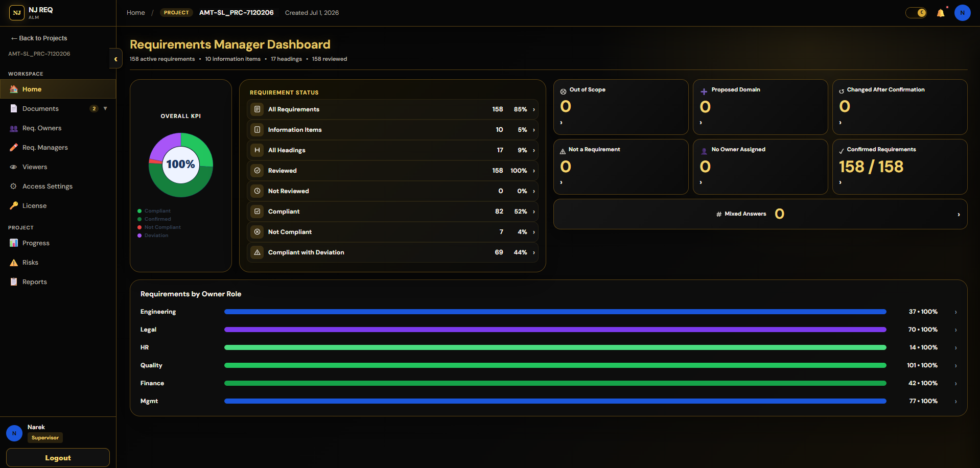Click the Req. Owners people icon

click(x=14, y=128)
